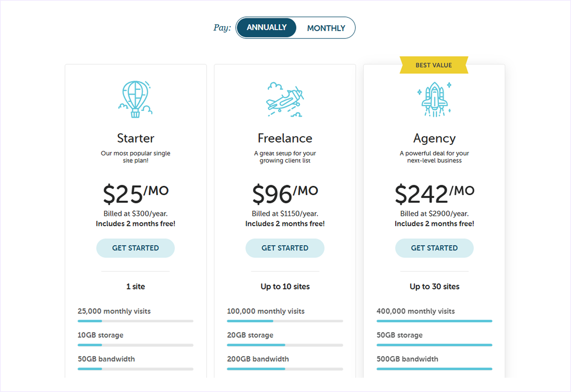This screenshot has height=392, width=571.
Task: Click Get Started under the Agency price
Action: click(x=434, y=248)
